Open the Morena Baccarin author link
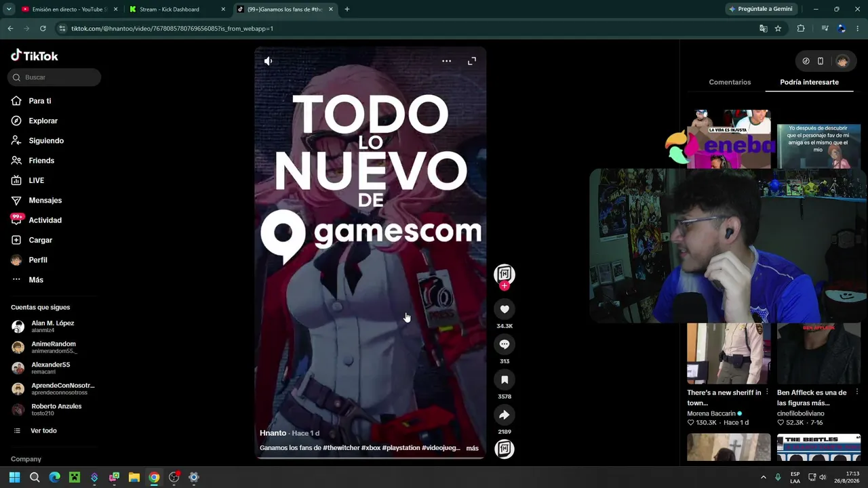868x488 pixels. [711, 413]
